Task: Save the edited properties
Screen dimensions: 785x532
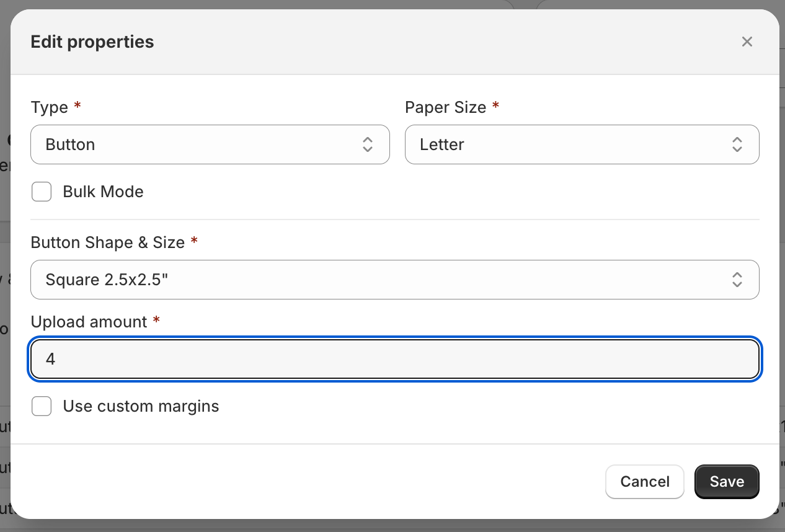Action: click(x=727, y=482)
